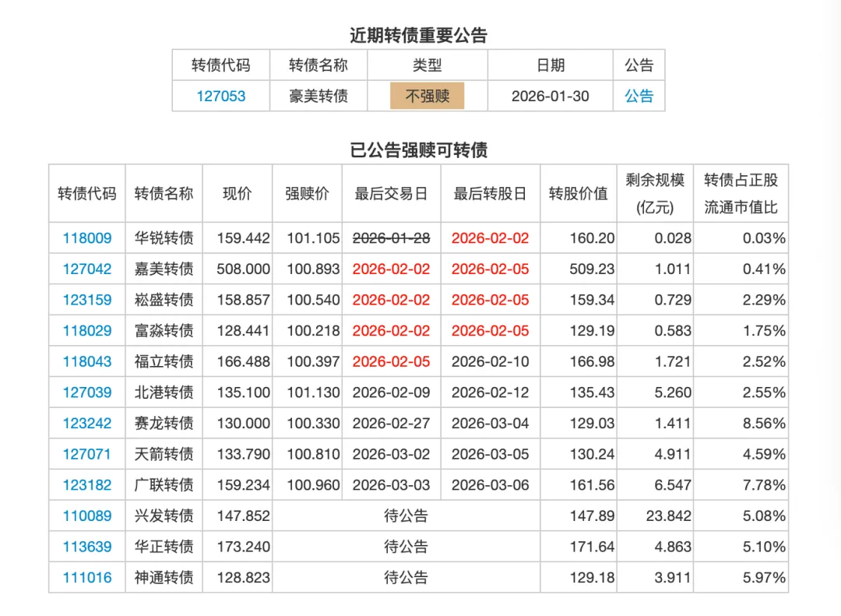Click the 不强赎 type badge
This screenshot has height=616, width=841.
[427, 96]
